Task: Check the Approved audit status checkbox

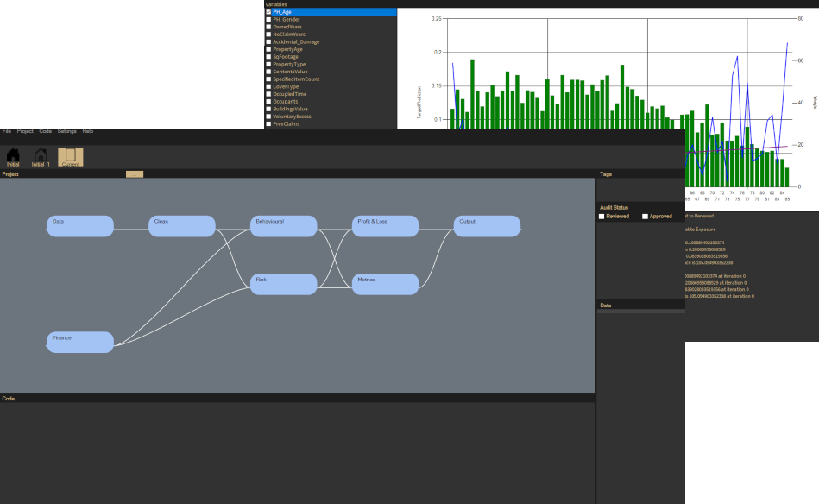Action: tap(643, 216)
